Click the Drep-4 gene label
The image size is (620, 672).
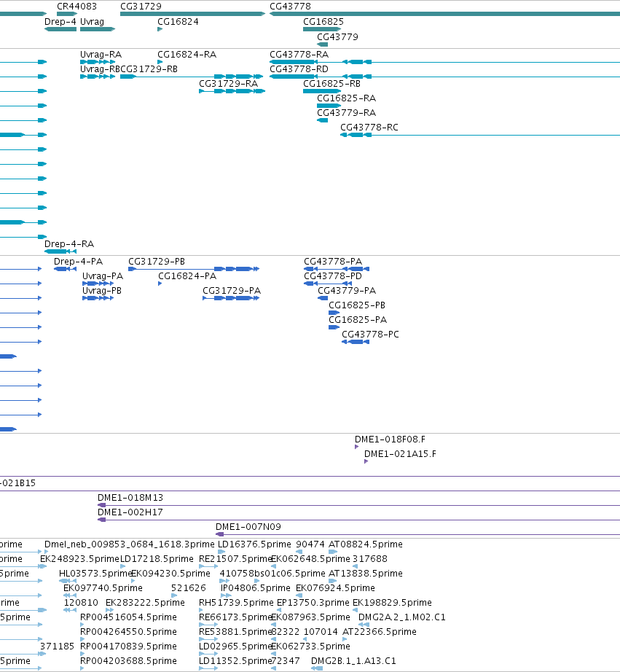click(x=60, y=22)
